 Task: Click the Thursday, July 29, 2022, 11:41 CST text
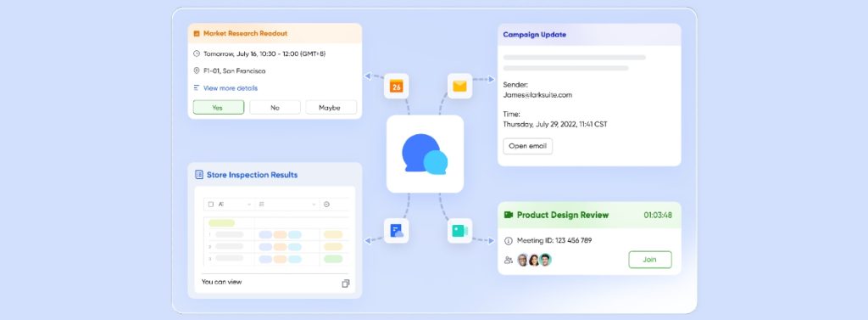click(x=554, y=124)
